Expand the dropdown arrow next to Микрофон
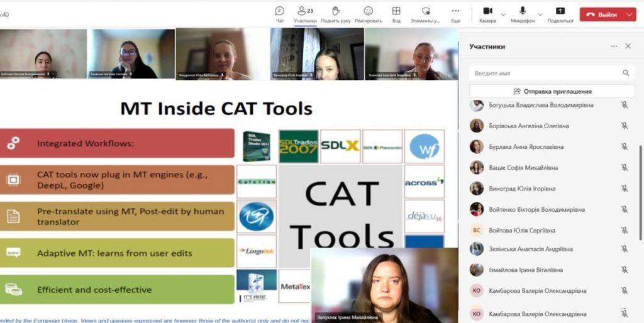644x323 pixels. click(540, 14)
